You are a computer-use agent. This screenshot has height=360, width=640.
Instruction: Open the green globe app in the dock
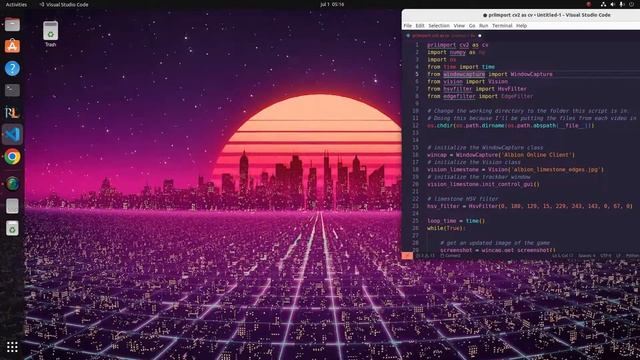click(x=12, y=184)
